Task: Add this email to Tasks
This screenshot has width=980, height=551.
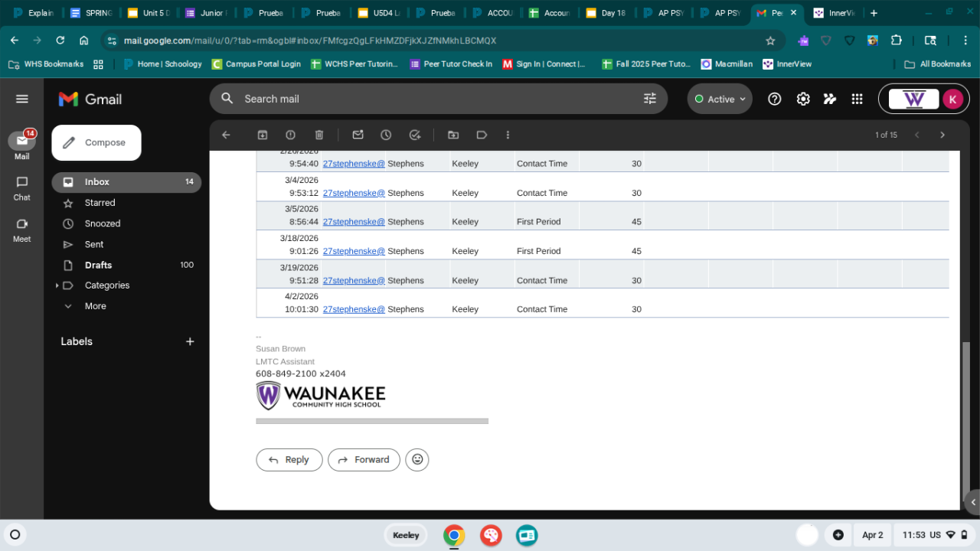Action: (415, 135)
